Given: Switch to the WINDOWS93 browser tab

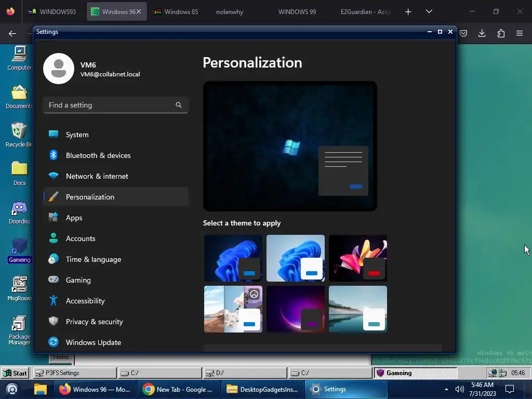Looking at the screenshot, I should point(52,11).
